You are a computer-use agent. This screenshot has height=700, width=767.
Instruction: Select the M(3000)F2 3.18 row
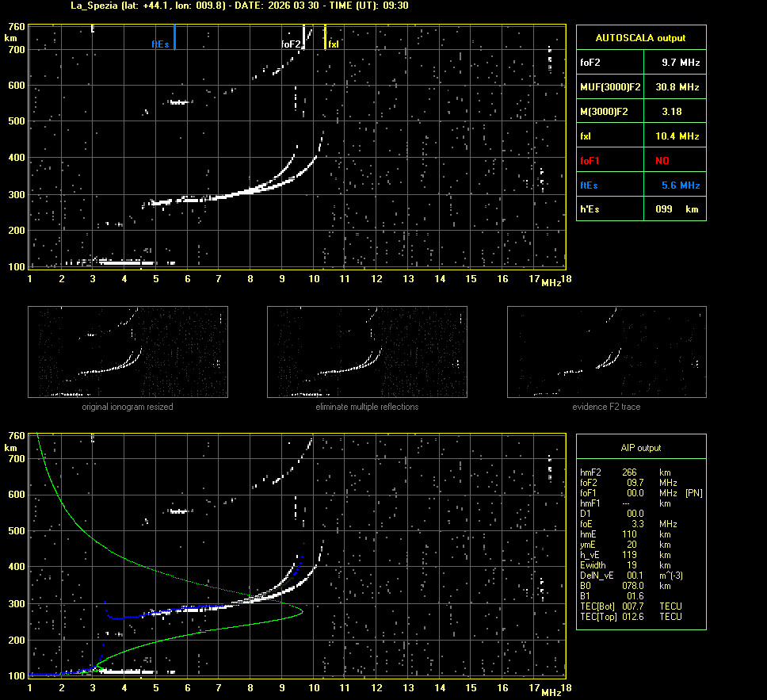point(640,112)
